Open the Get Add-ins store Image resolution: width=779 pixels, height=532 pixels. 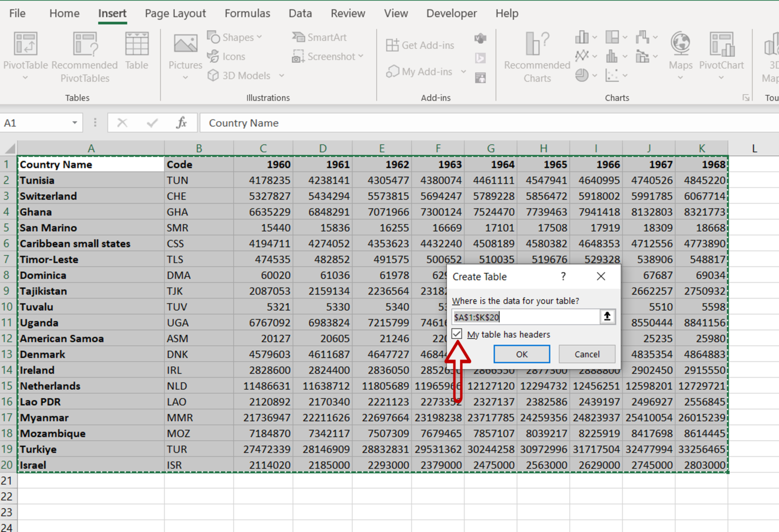(x=421, y=45)
